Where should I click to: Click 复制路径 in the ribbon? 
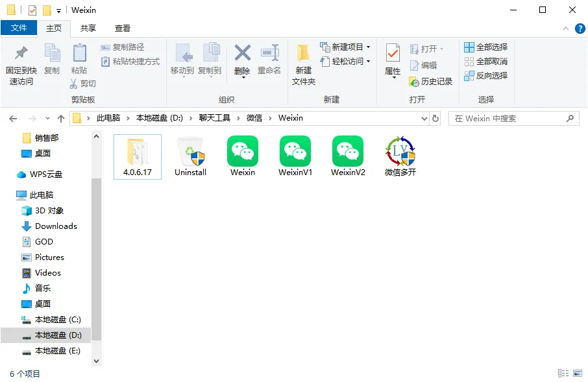coord(123,47)
